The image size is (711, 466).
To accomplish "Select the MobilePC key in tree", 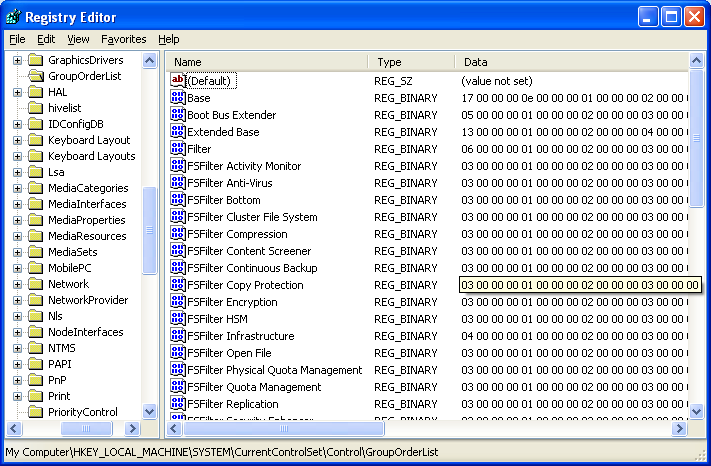I will tap(69, 268).
